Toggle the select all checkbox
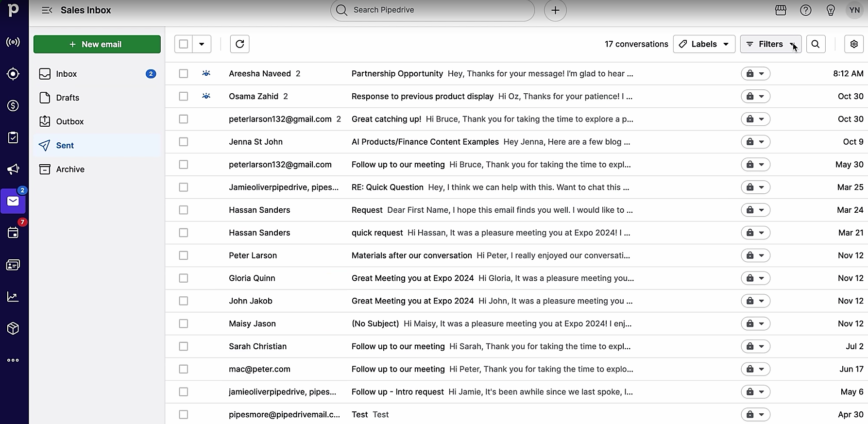 183,44
